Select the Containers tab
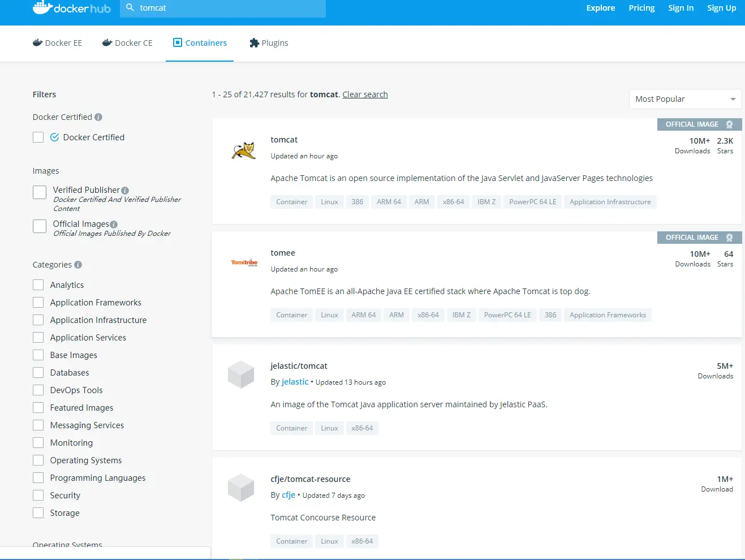Viewport: 745px width, 560px height. [x=200, y=43]
